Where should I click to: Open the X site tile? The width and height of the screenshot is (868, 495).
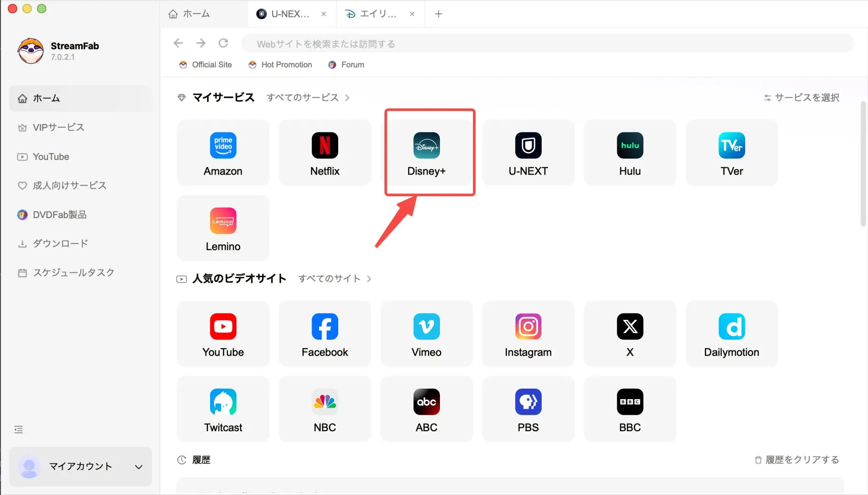[x=630, y=334]
